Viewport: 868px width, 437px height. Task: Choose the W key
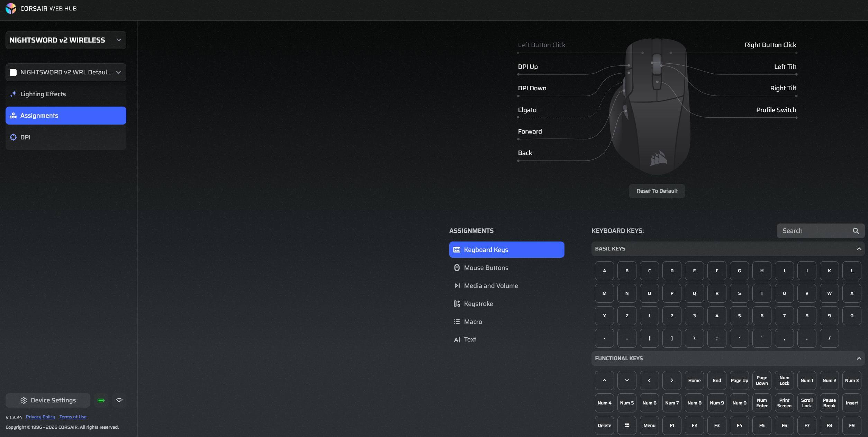829,293
